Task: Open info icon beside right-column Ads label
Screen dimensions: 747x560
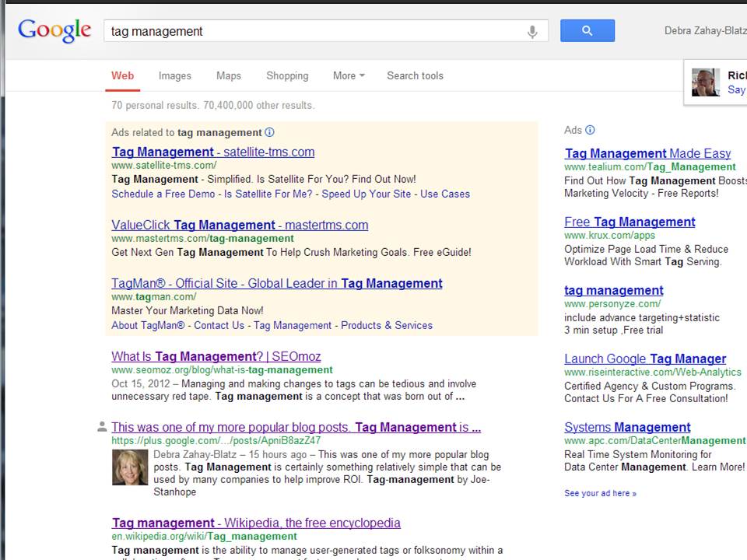Action: point(590,130)
